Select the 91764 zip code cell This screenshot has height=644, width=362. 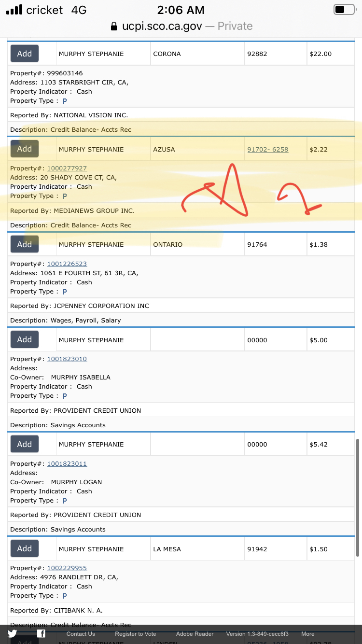pos(275,244)
